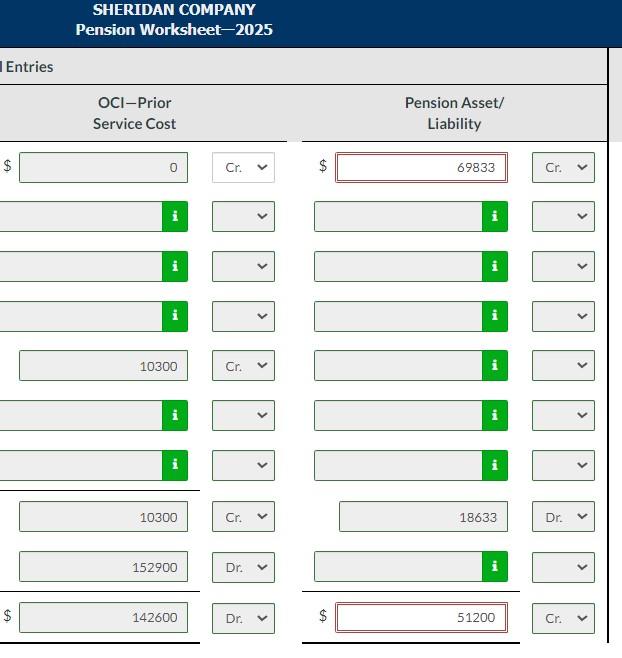Click info icon in seventh row, Pension Asset/Liability
Viewport: 622px width, 658px height.
pos(495,465)
